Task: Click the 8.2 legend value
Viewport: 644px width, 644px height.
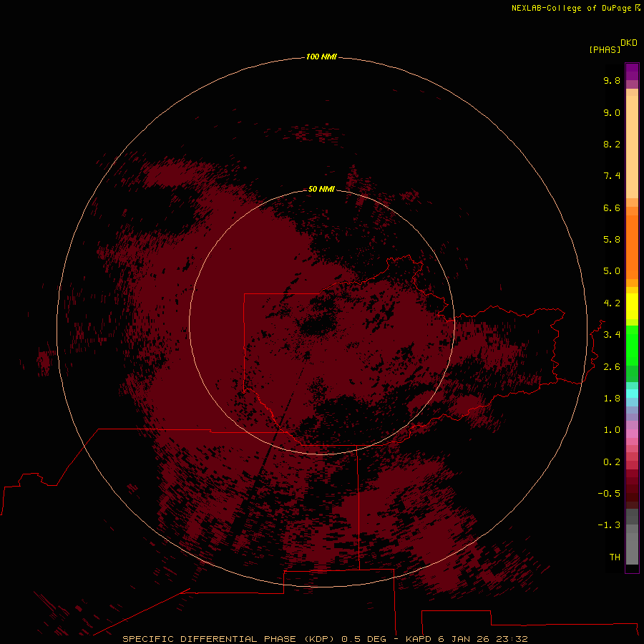Action: pos(612,144)
